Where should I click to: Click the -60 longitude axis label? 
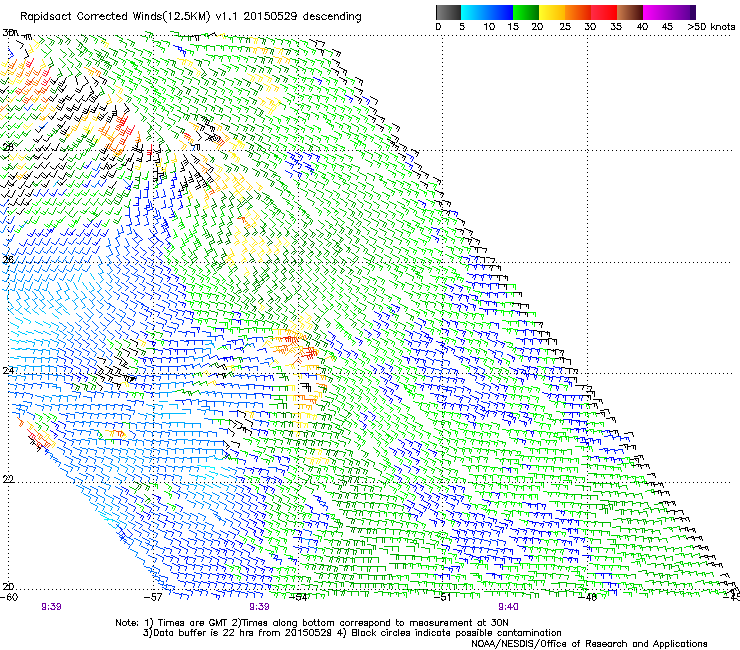point(9,597)
